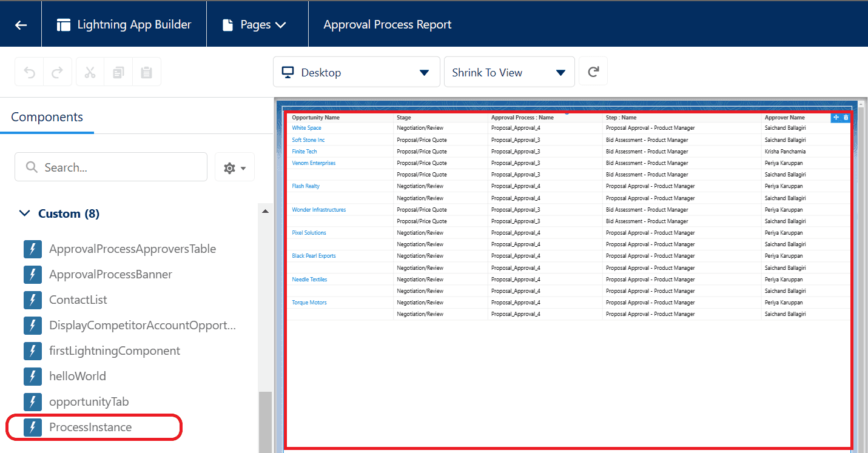Open the Black Pearl Exports opportunity link
The height and width of the screenshot is (453, 868).
click(x=314, y=256)
